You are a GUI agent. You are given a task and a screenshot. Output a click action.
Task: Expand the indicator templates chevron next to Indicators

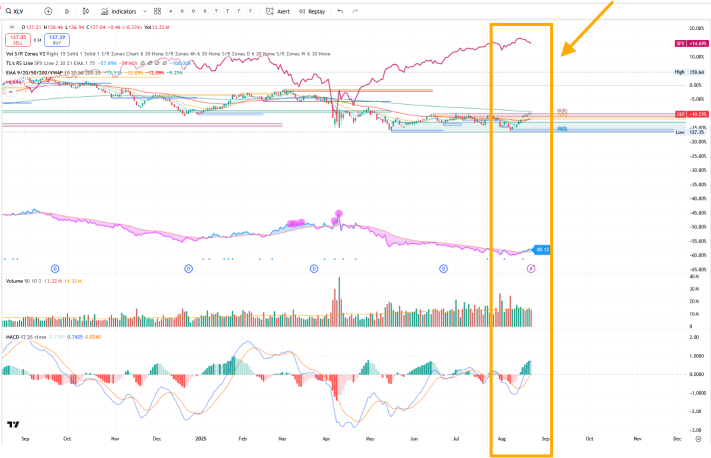coord(145,11)
